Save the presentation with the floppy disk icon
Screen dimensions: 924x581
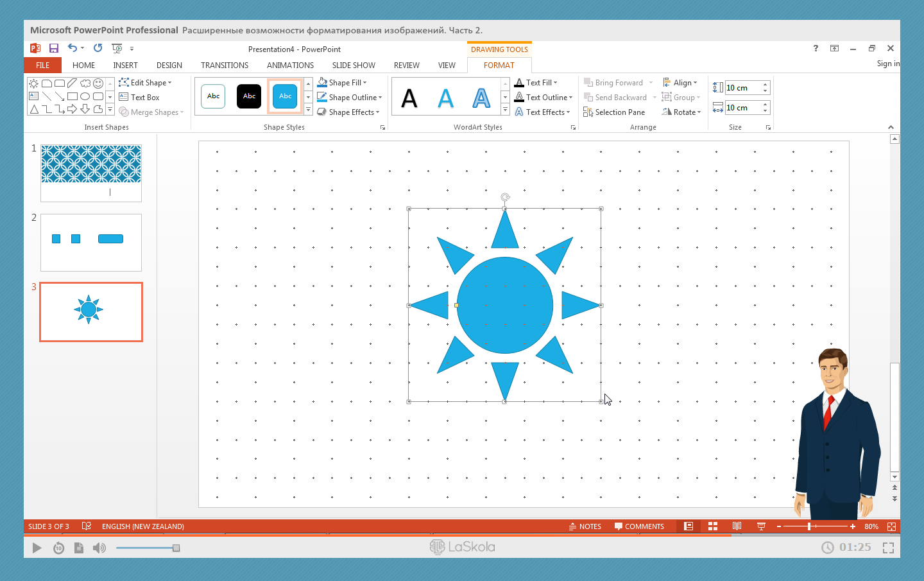point(54,48)
